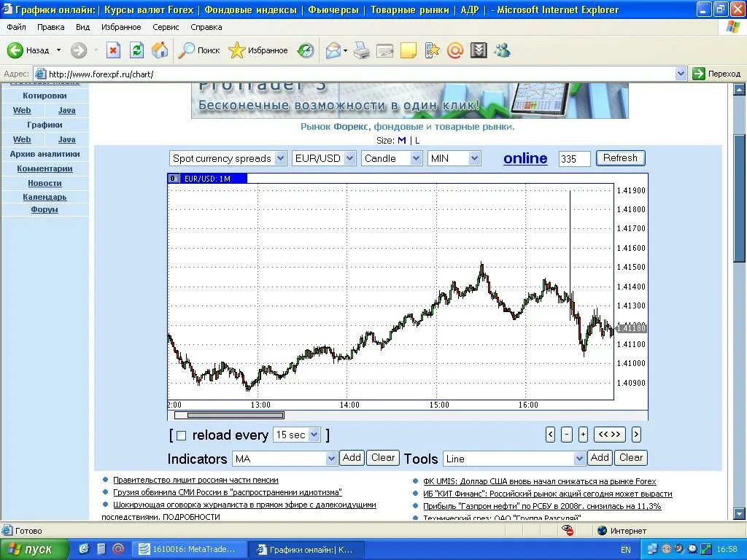
Task: Click the Search magnifier icon
Action: [186, 50]
